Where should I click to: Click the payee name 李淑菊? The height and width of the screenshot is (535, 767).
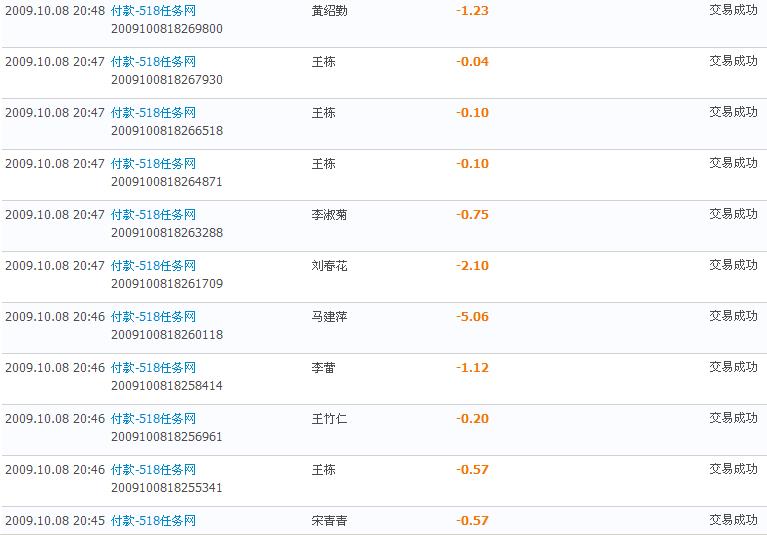(329, 215)
